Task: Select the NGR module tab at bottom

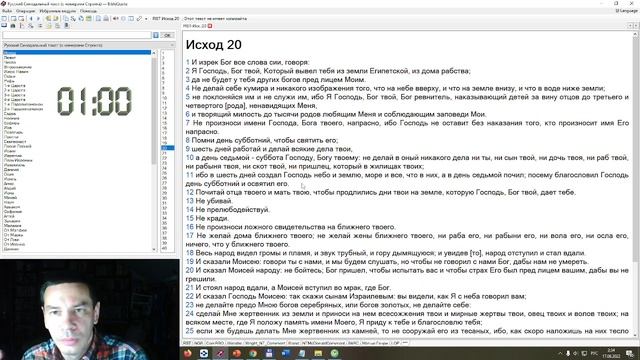Action: (198, 343)
